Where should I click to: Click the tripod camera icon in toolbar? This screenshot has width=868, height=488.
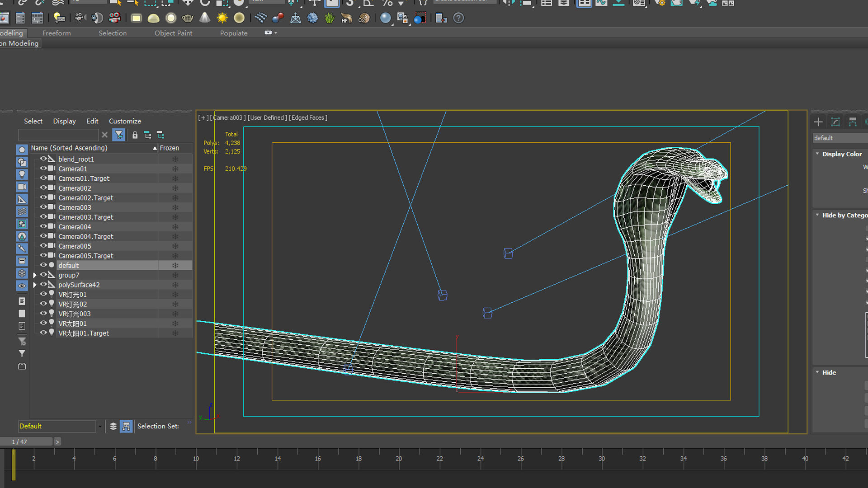[80, 18]
